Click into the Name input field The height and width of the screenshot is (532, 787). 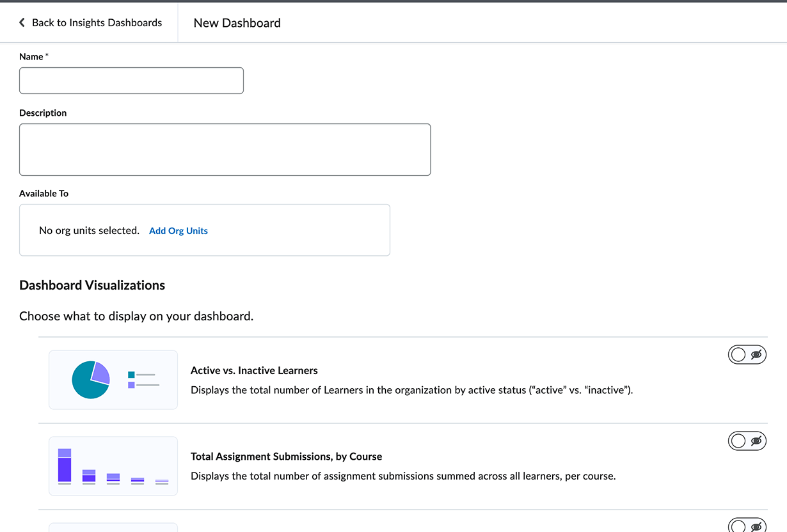pyautogui.click(x=131, y=81)
